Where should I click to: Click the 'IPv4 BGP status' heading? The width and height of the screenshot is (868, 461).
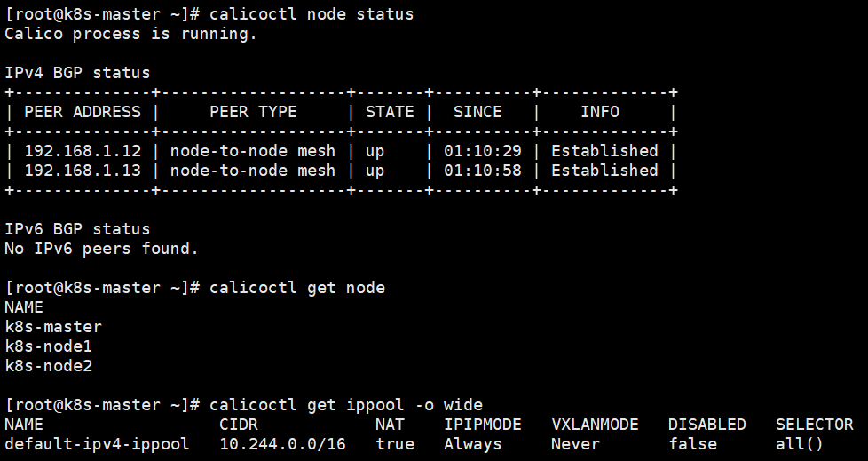click(x=77, y=73)
